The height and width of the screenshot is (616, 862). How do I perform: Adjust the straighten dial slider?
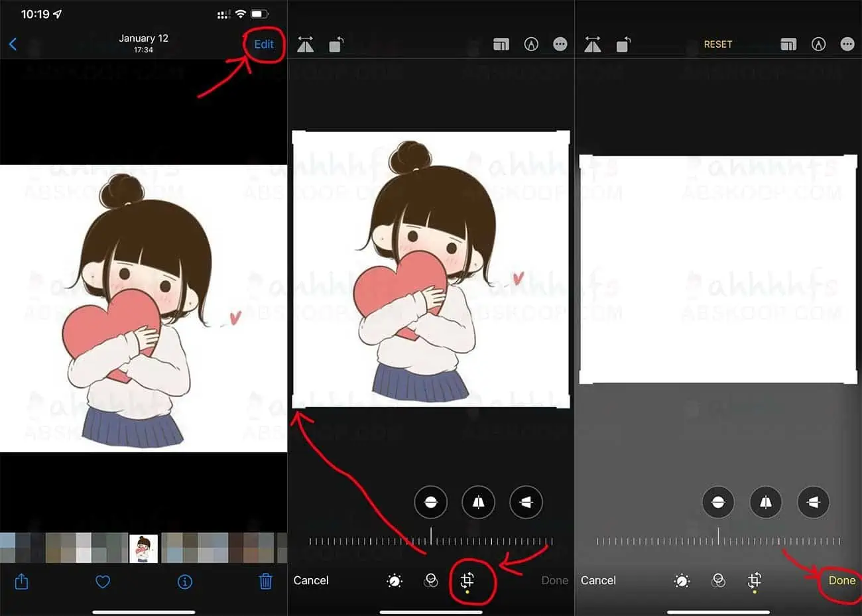tap(431, 540)
